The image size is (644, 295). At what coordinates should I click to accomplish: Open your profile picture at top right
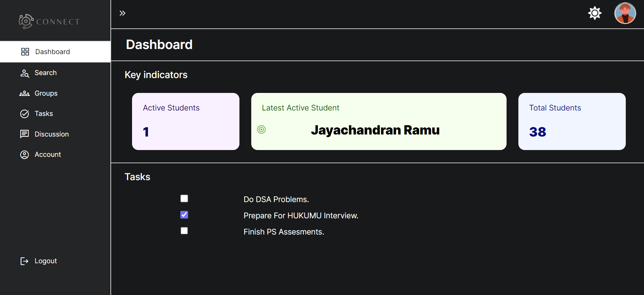pyautogui.click(x=624, y=13)
